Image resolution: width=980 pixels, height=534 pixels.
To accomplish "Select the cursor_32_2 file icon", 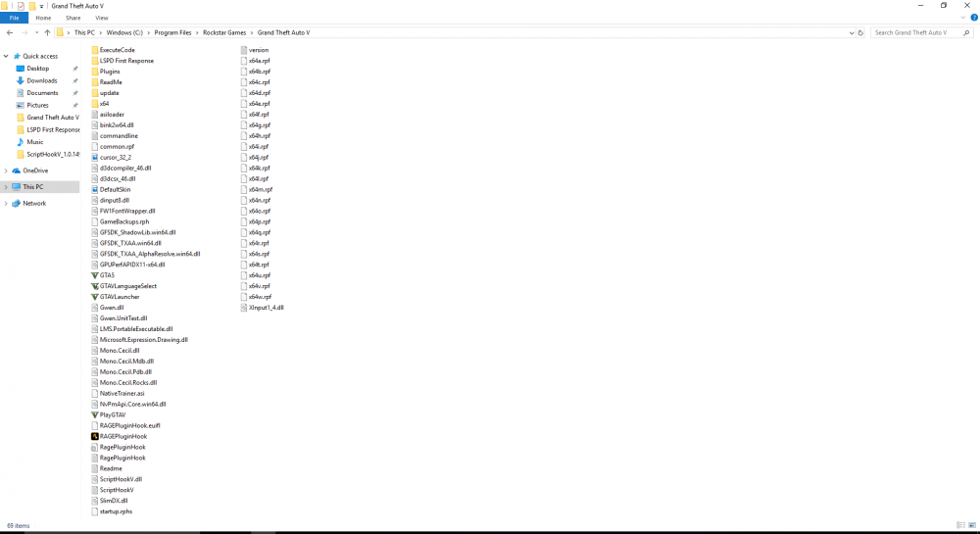I will click(x=95, y=158).
